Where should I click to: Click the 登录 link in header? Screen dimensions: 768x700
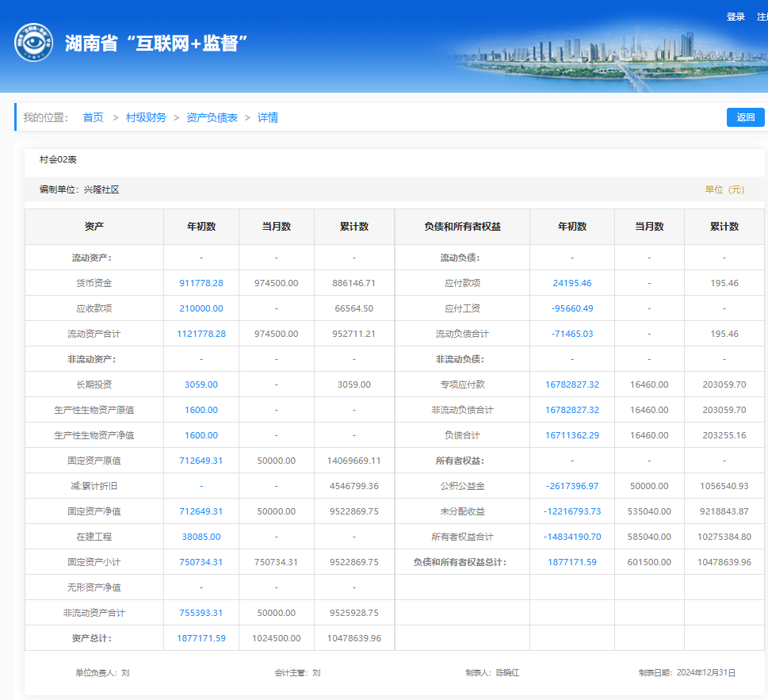[736, 17]
